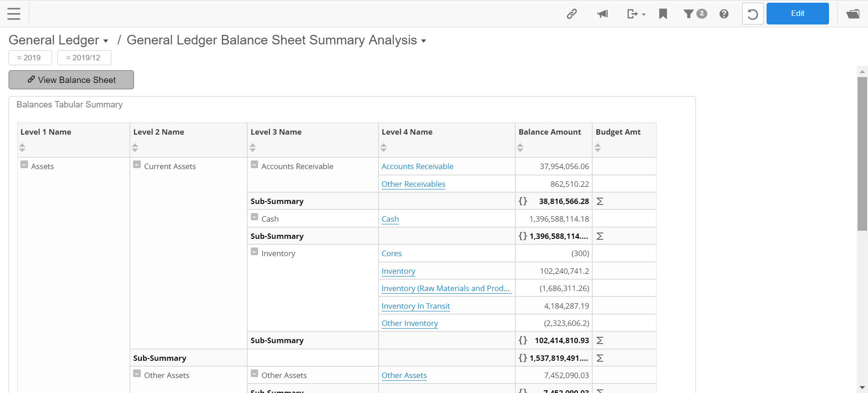Open the Other Receivables link
The height and width of the screenshot is (393, 868).
(x=413, y=184)
